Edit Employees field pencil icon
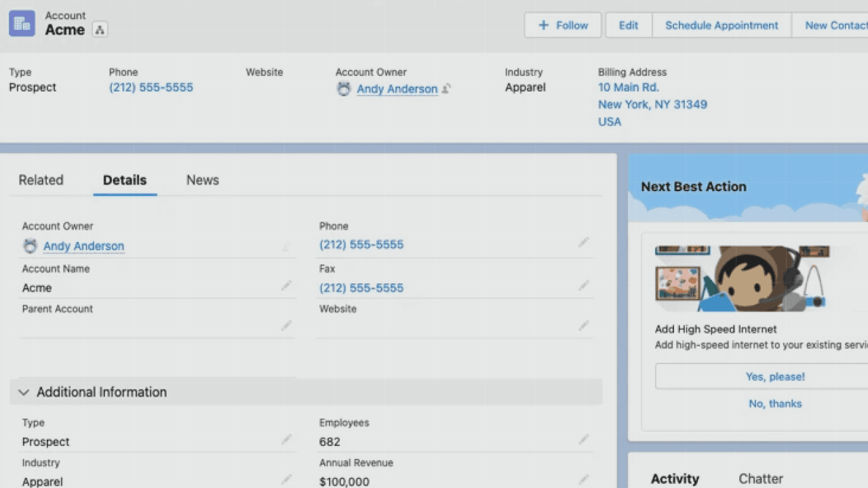Image resolution: width=868 pixels, height=488 pixels. pos(584,440)
